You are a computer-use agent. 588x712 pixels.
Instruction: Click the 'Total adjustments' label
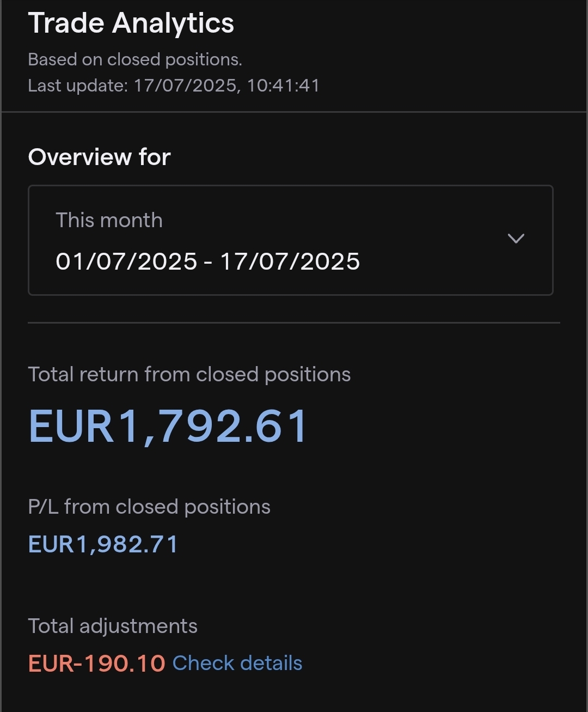[x=112, y=626]
